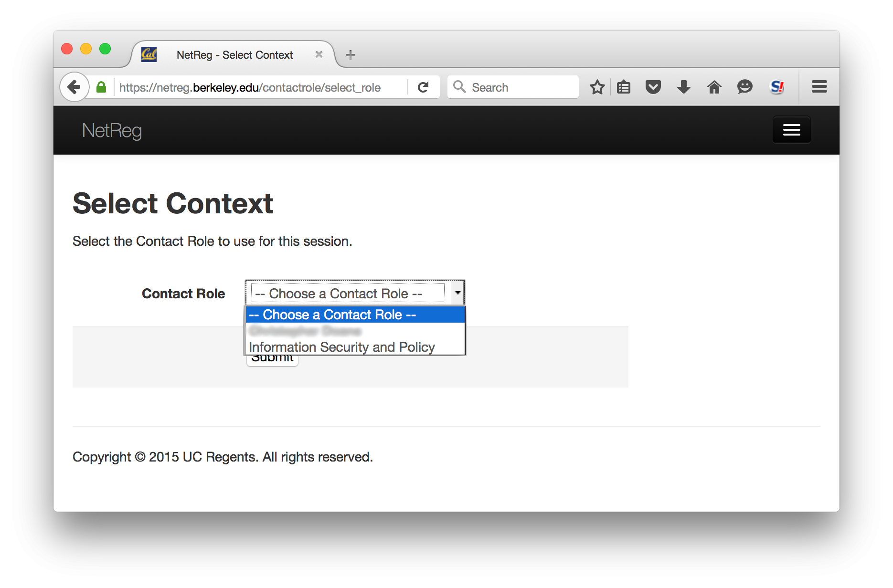Open the downloads arrow icon
The width and height of the screenshot is (893, 588).
(x=684, y=87)
